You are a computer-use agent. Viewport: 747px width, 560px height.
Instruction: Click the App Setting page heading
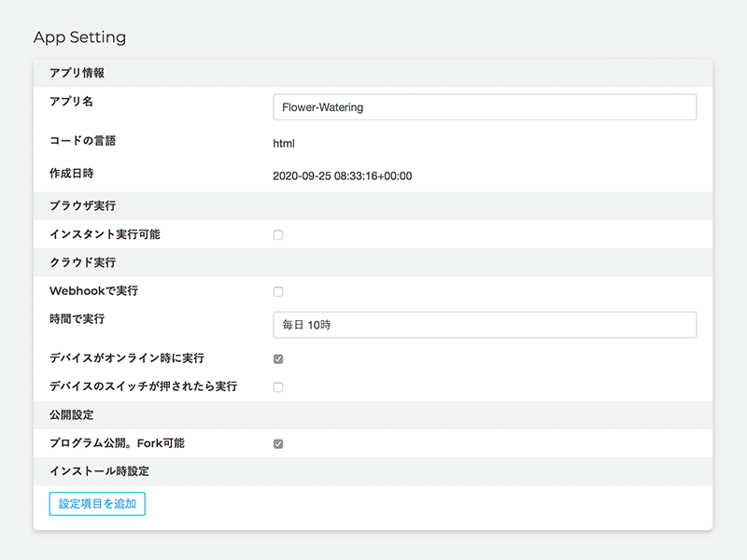tap(79, 37)
